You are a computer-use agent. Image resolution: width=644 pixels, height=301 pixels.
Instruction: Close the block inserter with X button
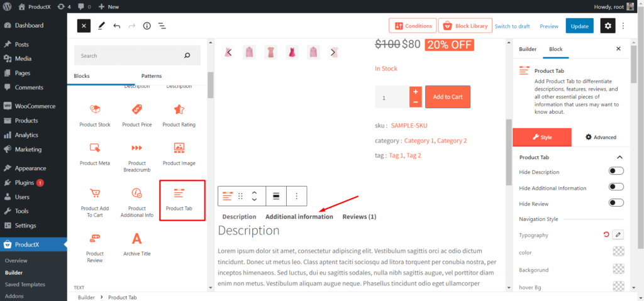84,26
